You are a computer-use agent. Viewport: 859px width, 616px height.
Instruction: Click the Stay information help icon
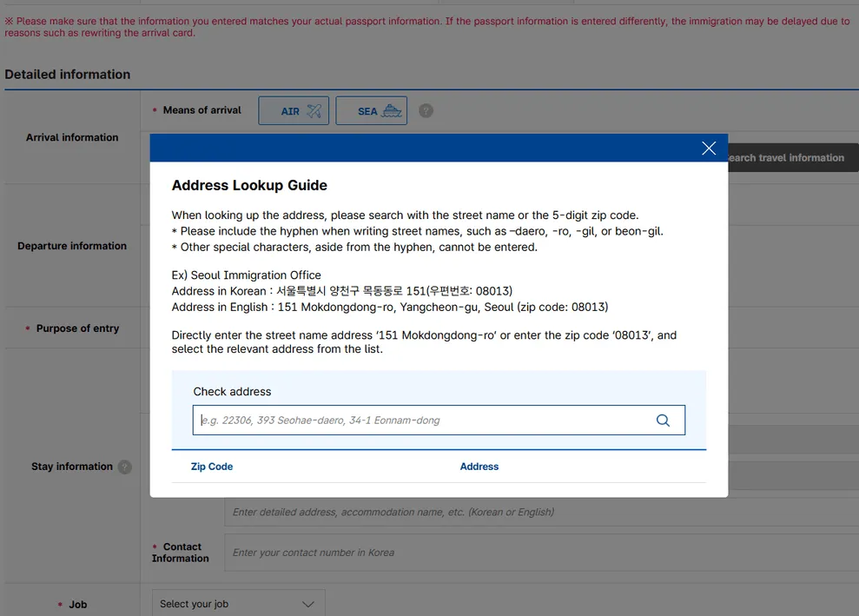click(125, 467)
